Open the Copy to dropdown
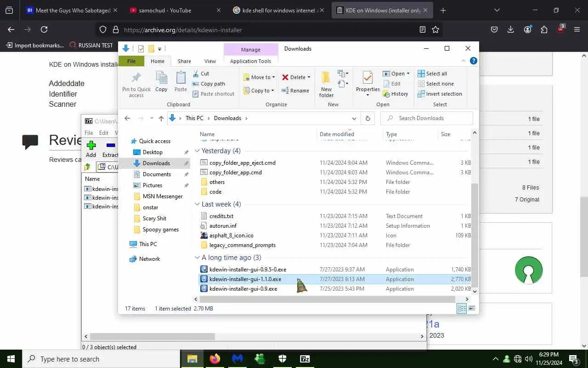This screenshot has height=368, width=588. (x=259, y=91)
